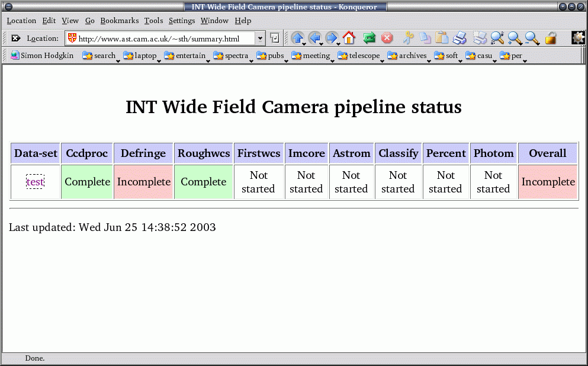Click the Print icon in toolbar
Screen dimensions: 588x366
tap(460, 38)
